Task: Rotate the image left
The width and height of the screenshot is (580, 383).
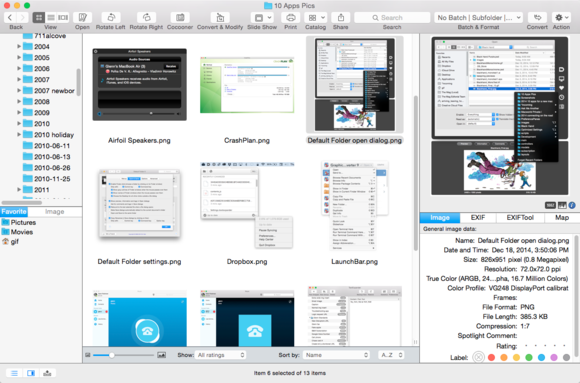Action: (111, 17)
